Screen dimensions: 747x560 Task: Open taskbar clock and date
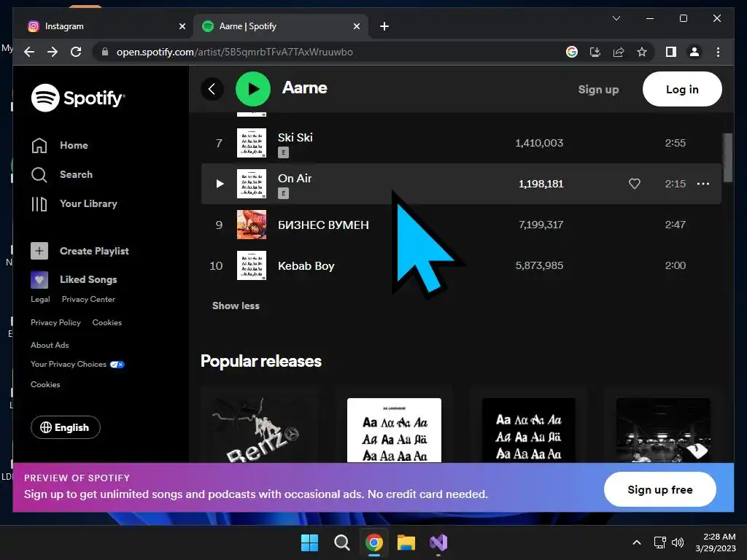click(716, 542)
